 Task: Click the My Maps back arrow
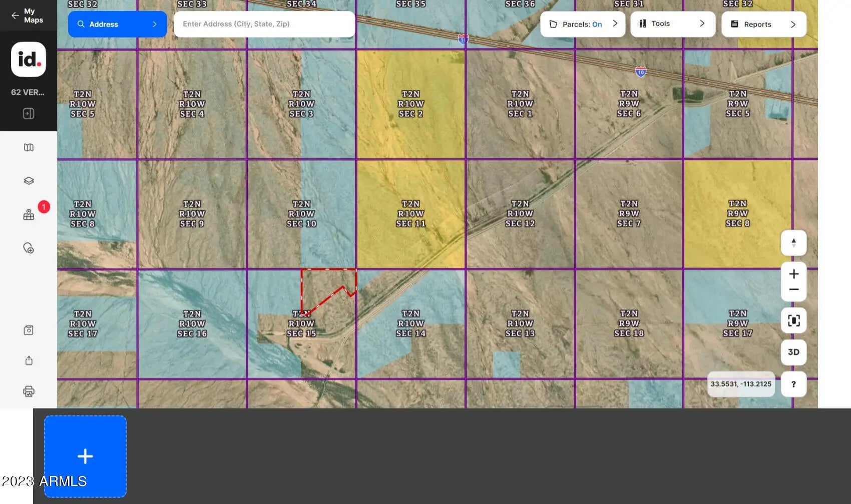click(15, 16)
